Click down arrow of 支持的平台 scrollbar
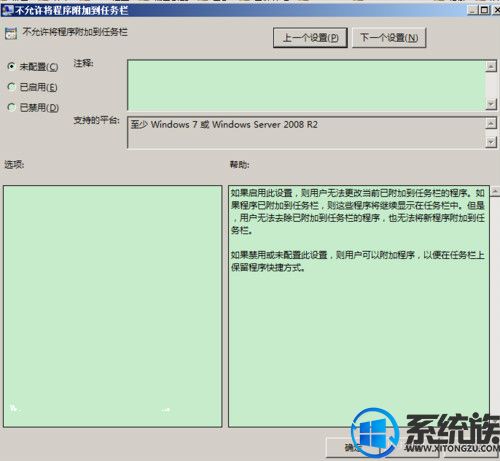Image resolution: width=500 pixels, height=461 pixels. pyautogui.click(x=491, y=142)
